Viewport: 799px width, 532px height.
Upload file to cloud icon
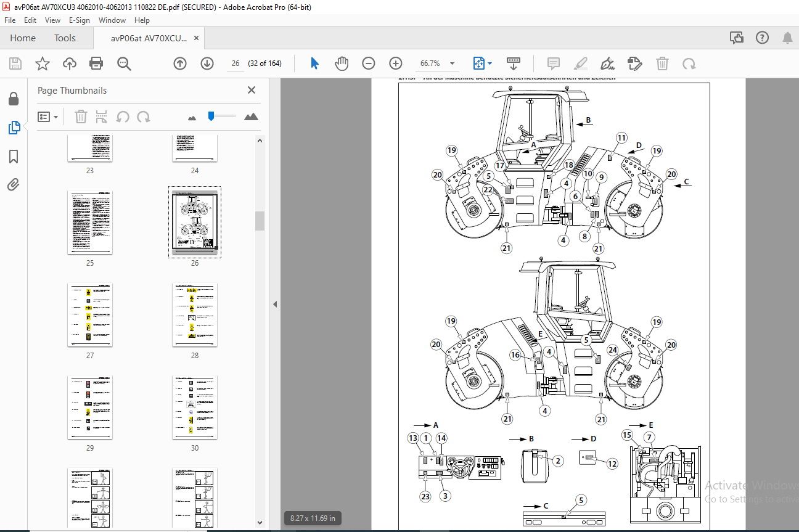tap(70, 63)
